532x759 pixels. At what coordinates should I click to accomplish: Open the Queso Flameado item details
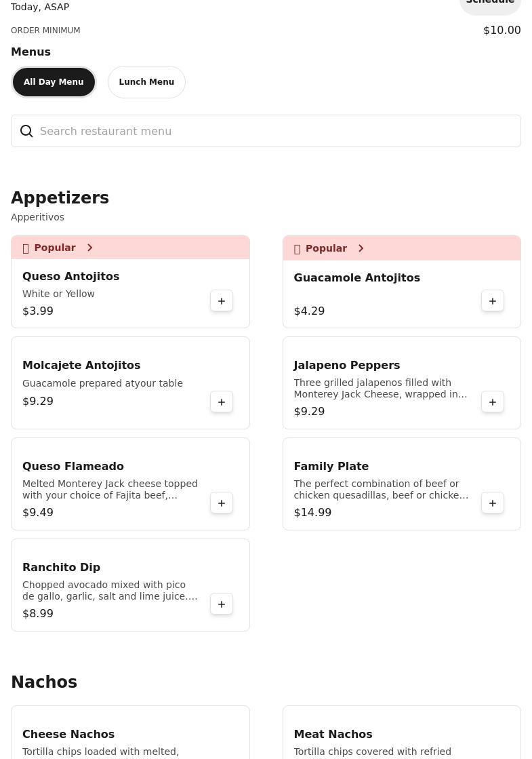click(x=73, y=467)
